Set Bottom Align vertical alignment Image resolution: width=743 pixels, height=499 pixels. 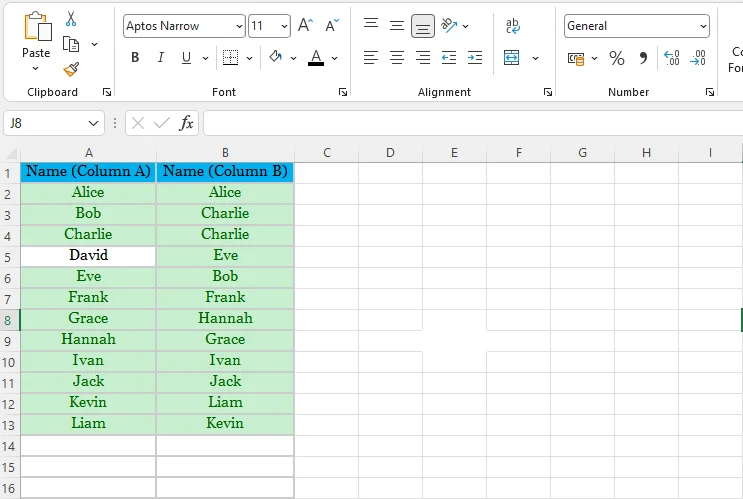(423, 26)
